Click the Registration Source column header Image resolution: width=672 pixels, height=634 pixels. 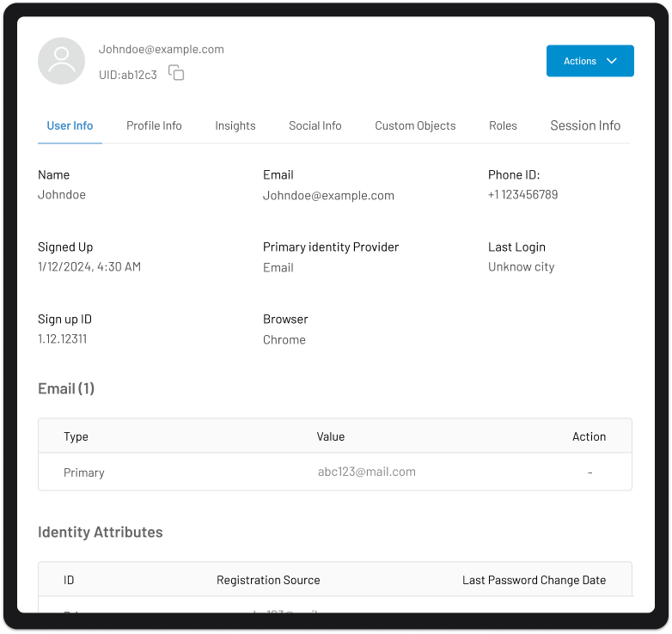coord(268,580)
